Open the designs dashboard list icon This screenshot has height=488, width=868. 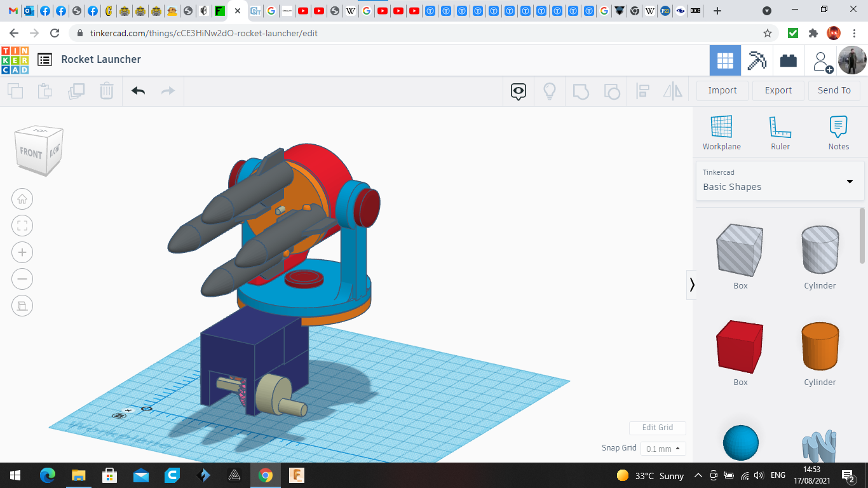(44, 60)
